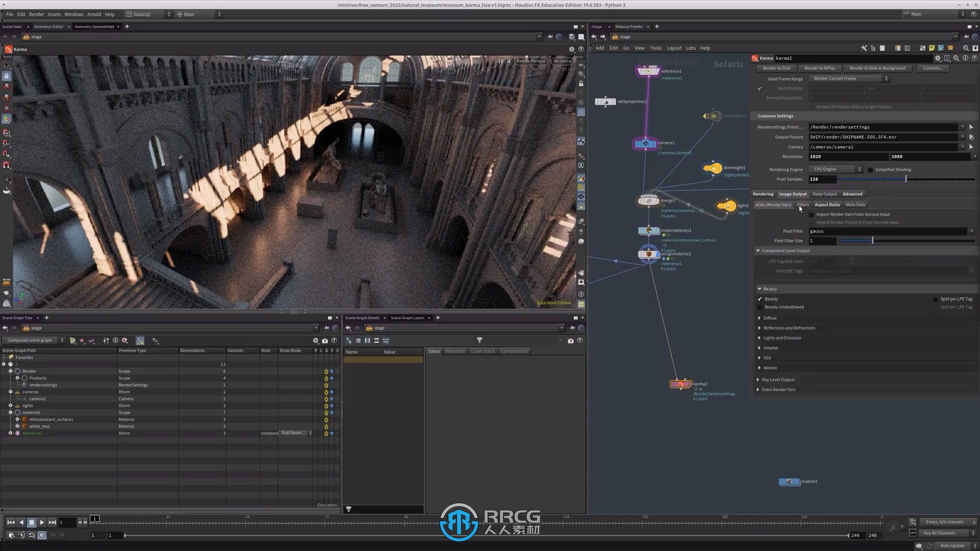Click the karma1 render node icon
The height and width of the screenshot is (551, 980).
(680, 384)
